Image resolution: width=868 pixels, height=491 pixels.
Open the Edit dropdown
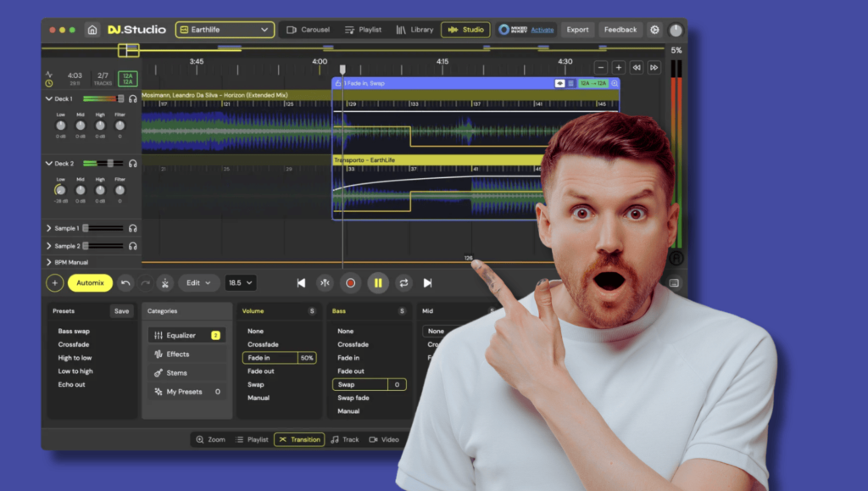tap(198, 283)
